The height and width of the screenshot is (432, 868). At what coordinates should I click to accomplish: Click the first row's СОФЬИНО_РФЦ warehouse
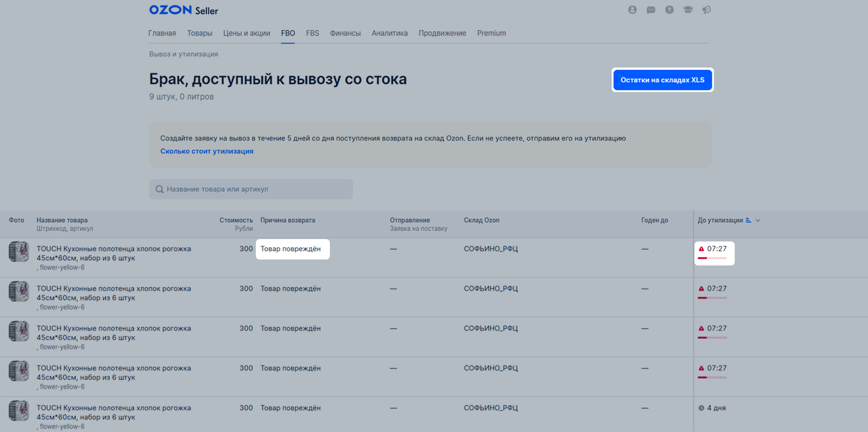[491, 249]
